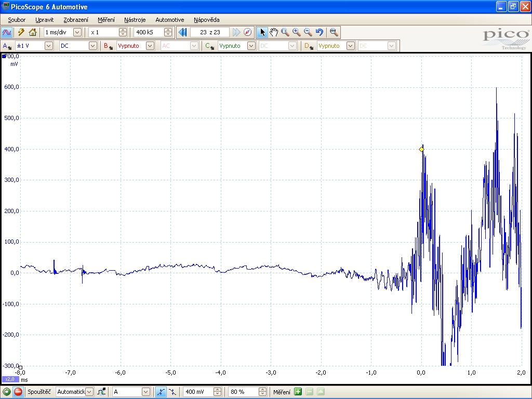Open the 1 ms/div timebase dropdown
This screenshot has width=532, height=399.
(x=77, y=32)
